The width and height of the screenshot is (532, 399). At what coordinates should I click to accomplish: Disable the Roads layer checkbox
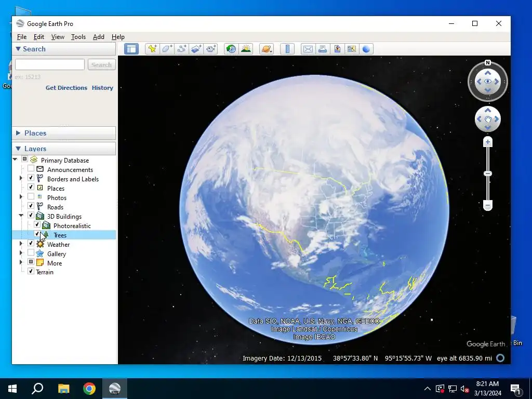31,206
